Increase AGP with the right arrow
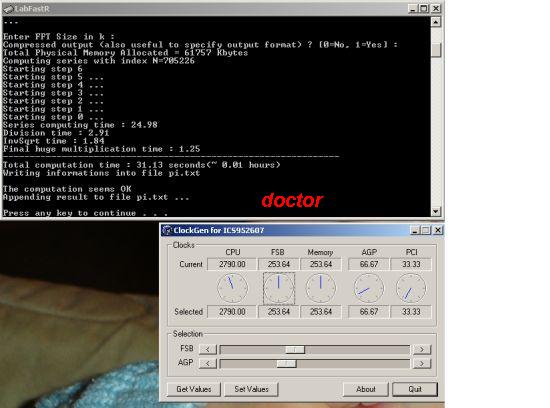 (x=422, y=363)
